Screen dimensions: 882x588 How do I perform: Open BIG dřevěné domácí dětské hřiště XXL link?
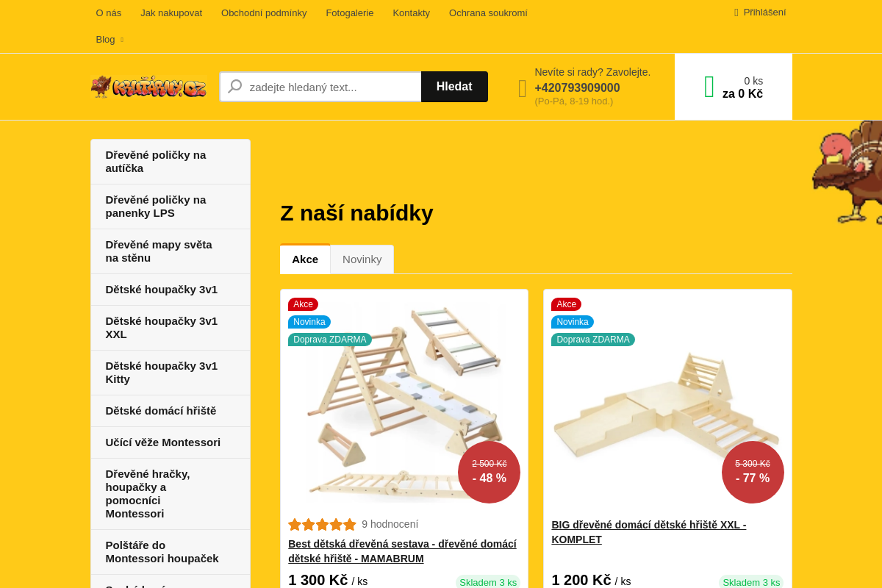[x=649, y=532]
